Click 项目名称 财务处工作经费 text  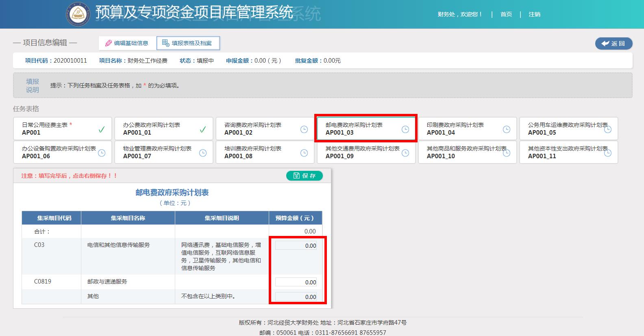(133, 61)
